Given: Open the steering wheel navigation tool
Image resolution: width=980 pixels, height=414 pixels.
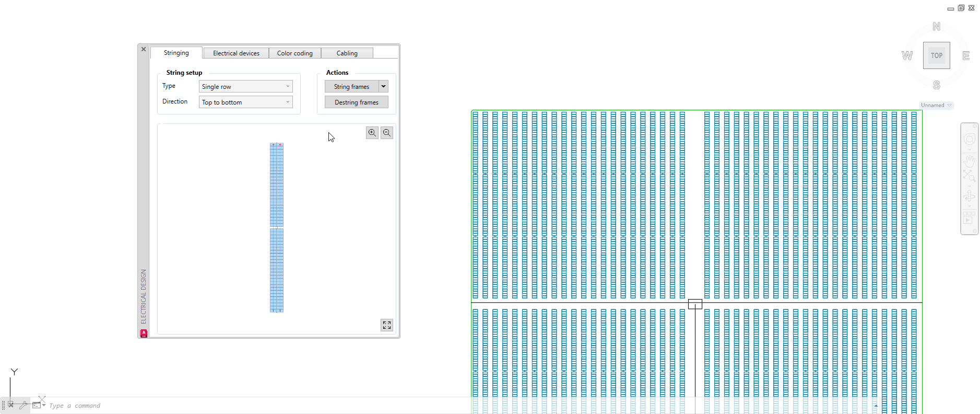Looking at the screenshot, I should coord(970,139).
